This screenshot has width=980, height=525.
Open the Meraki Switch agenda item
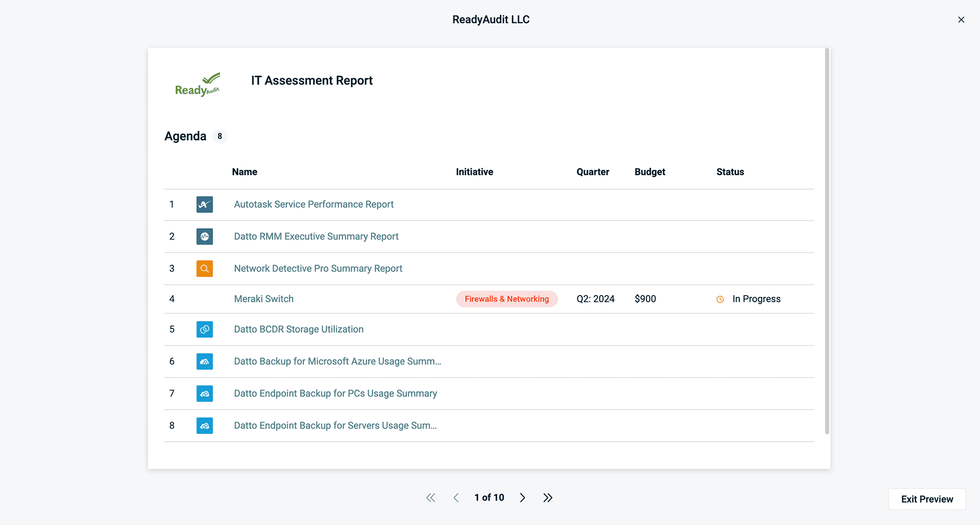tap(264, 299)
